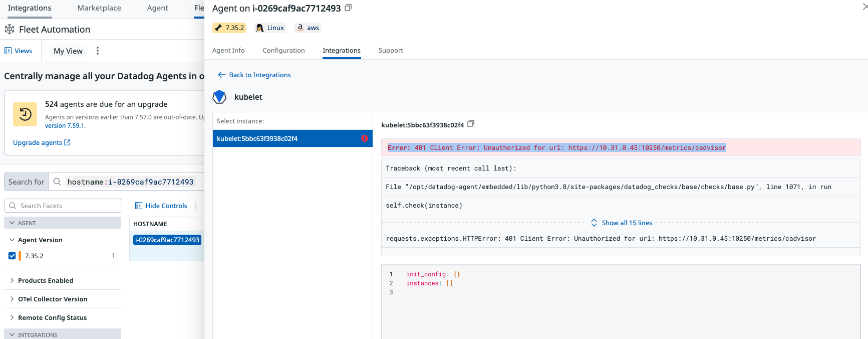The image size is (868, 339).
Task: Open the Search for dropdown
Action: [27, 182]
